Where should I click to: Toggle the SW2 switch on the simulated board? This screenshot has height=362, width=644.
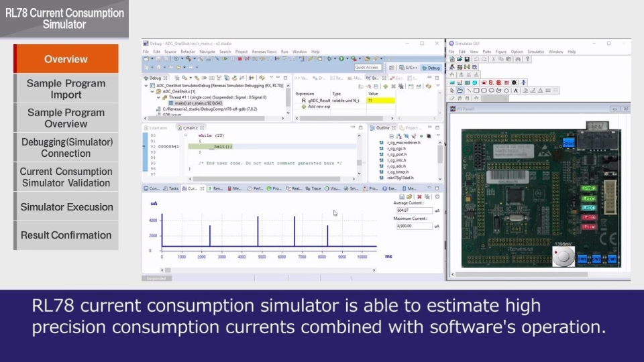click(x=596, y=259)
